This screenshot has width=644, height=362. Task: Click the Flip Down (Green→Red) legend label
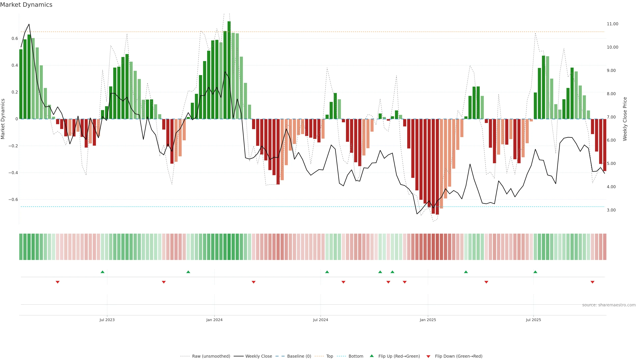(459, 356)
